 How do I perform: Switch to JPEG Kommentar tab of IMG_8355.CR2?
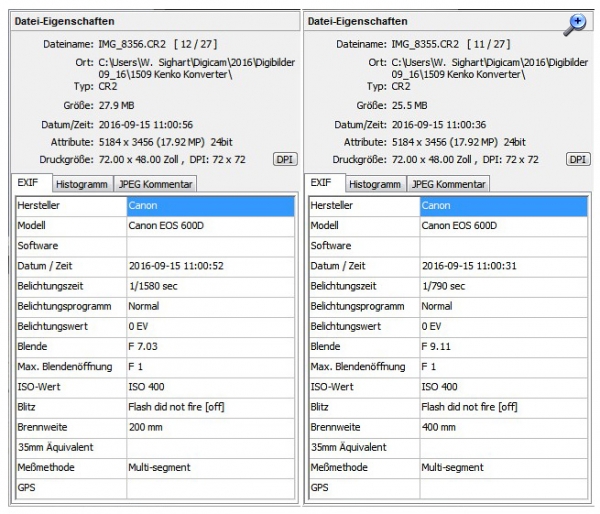(x=447, y=184)
